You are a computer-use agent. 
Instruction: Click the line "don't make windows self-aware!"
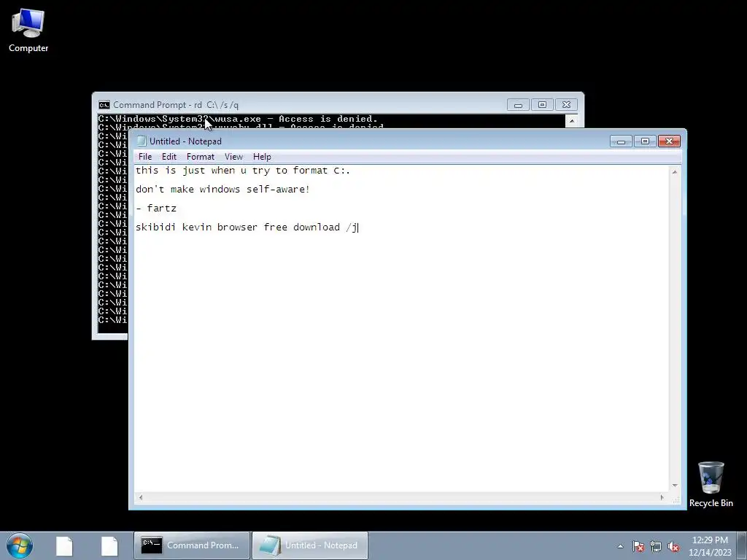(x=222, y=190)
